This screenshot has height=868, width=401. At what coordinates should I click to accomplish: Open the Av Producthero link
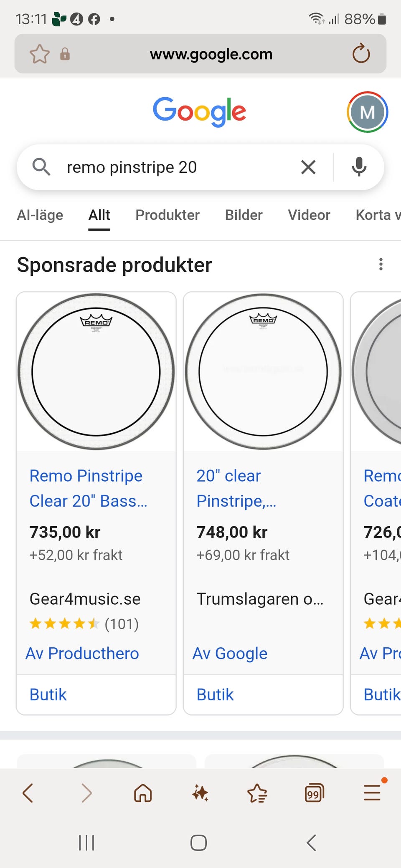click(82, 654)
